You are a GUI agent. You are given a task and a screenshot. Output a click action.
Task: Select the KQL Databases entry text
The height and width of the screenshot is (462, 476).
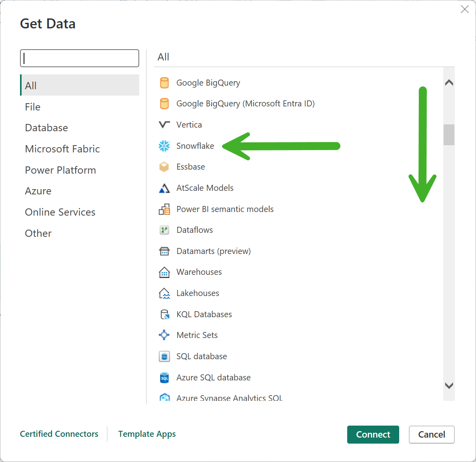click(204, 314)
